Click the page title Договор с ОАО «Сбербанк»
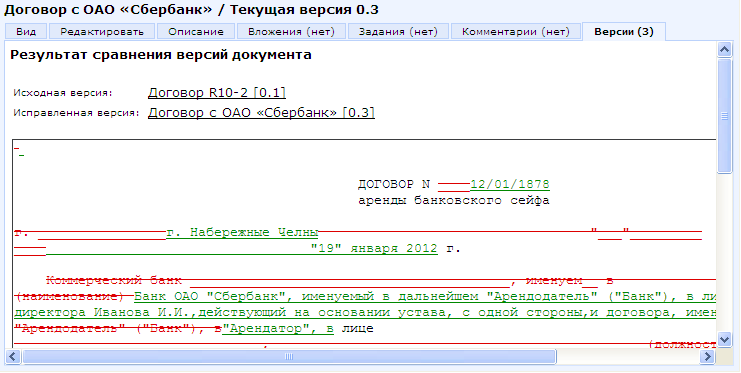741x373 pixels. point(108,10)
